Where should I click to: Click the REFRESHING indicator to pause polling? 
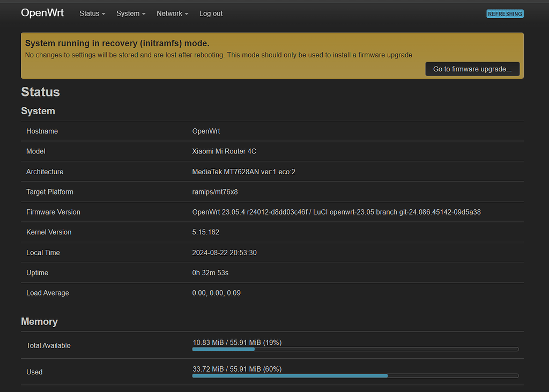505,13
